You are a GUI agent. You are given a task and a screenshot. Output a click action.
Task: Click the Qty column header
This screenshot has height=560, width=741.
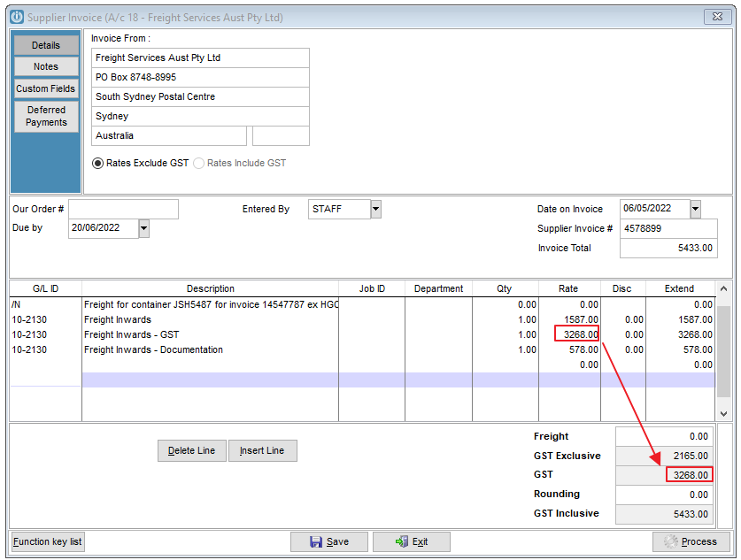pyautogui.click(x=505, y=289)
